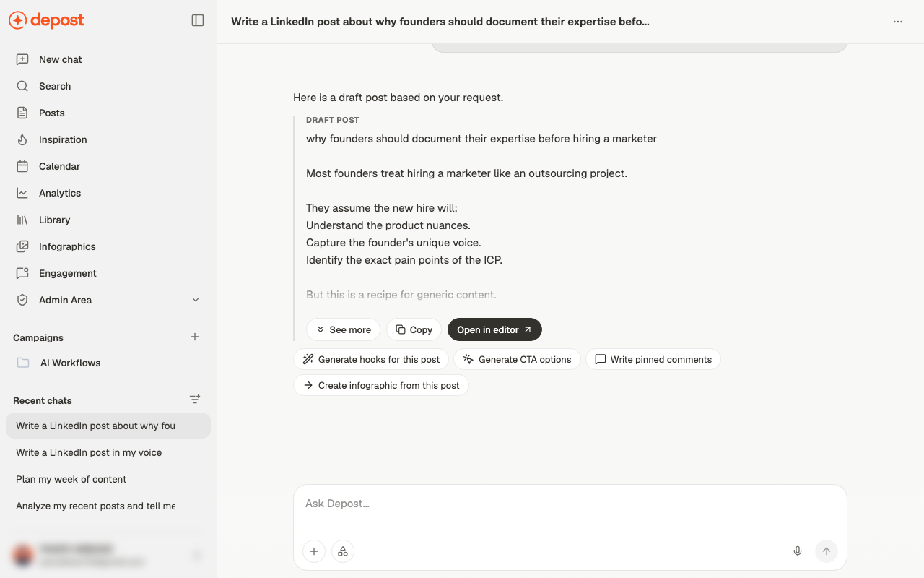Expand the Admin Area chevron
924x578 pixels.
tap(196, 300)
